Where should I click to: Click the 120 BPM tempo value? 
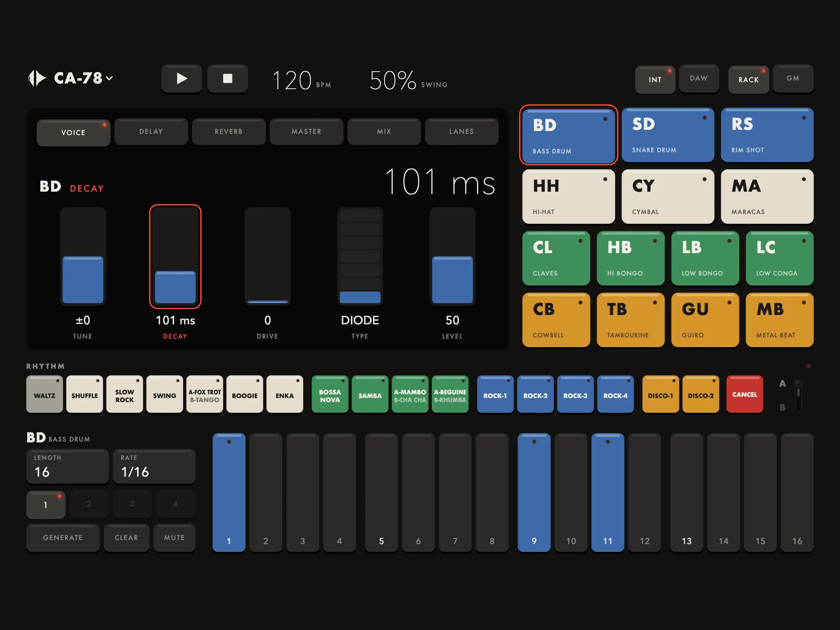(302, 80)
